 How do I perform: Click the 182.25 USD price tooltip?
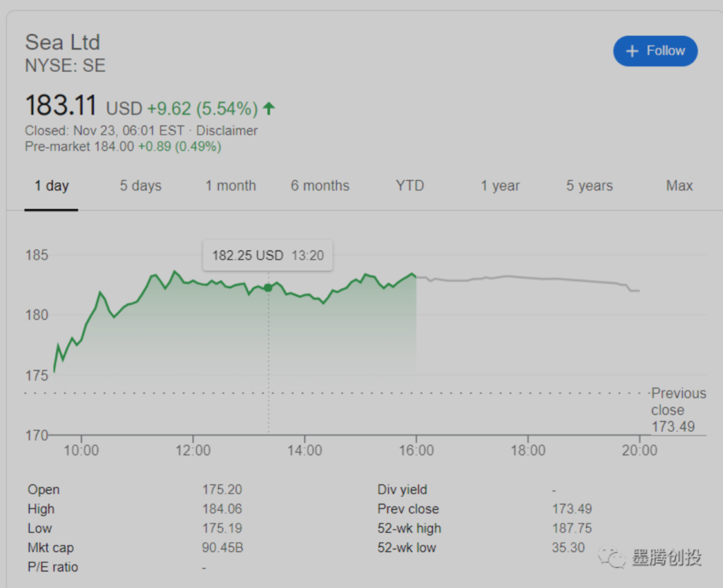(268, 256)
